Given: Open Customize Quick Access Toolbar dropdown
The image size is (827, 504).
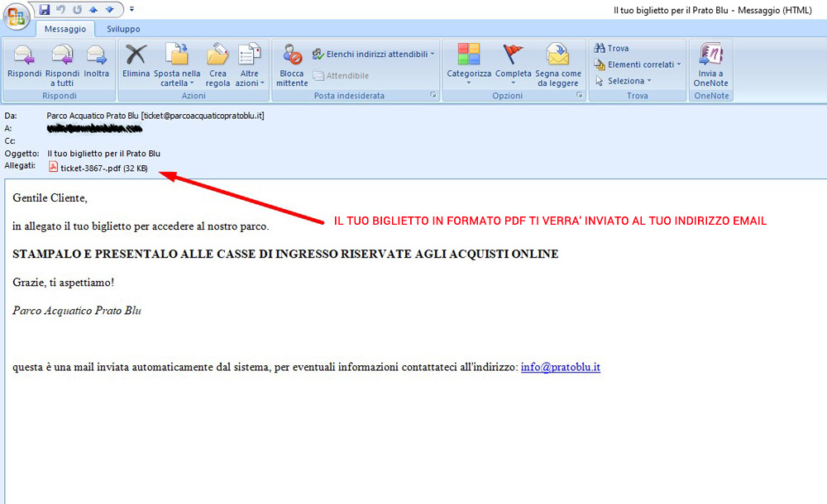Looking at the screenshot, I should (131, 9).
